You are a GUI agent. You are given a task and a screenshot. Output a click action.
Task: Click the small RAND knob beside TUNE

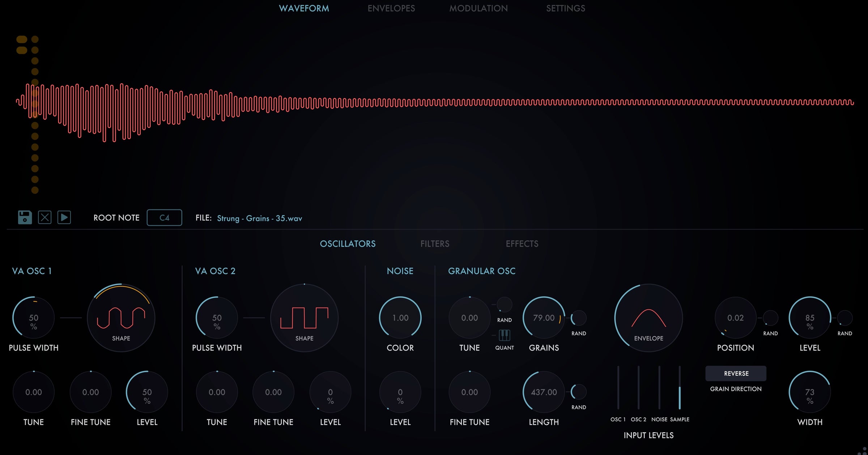coord(505,305)
